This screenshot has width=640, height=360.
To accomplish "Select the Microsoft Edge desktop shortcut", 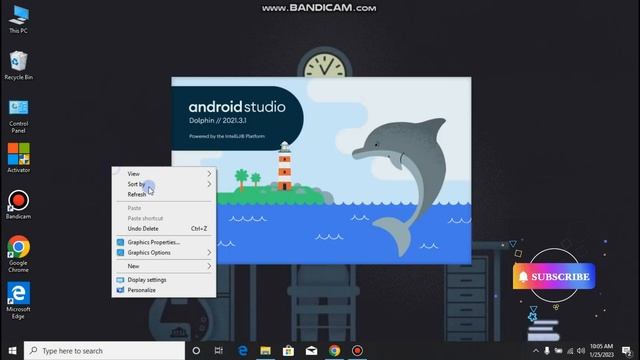I will click(x=18, y=300).
